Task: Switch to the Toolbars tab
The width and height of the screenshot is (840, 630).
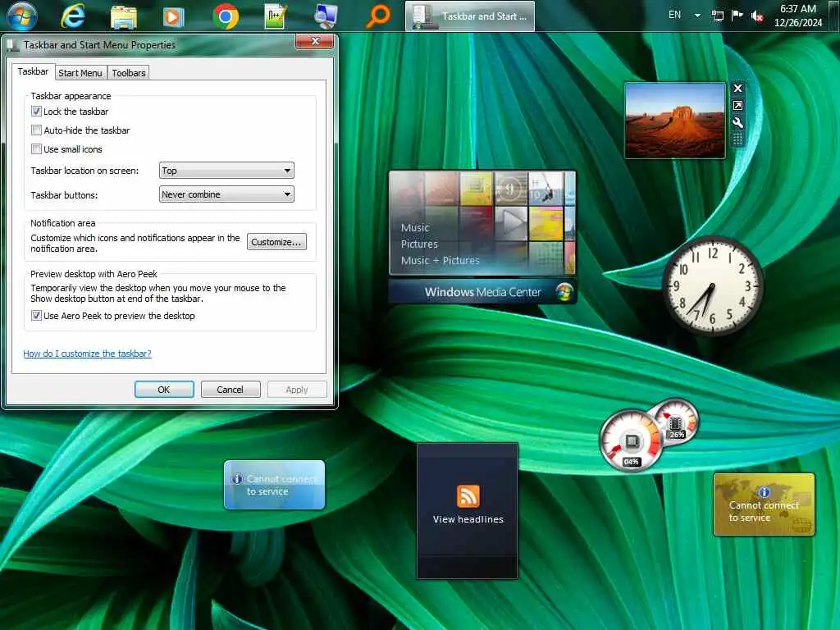Action: pos(129,73)
